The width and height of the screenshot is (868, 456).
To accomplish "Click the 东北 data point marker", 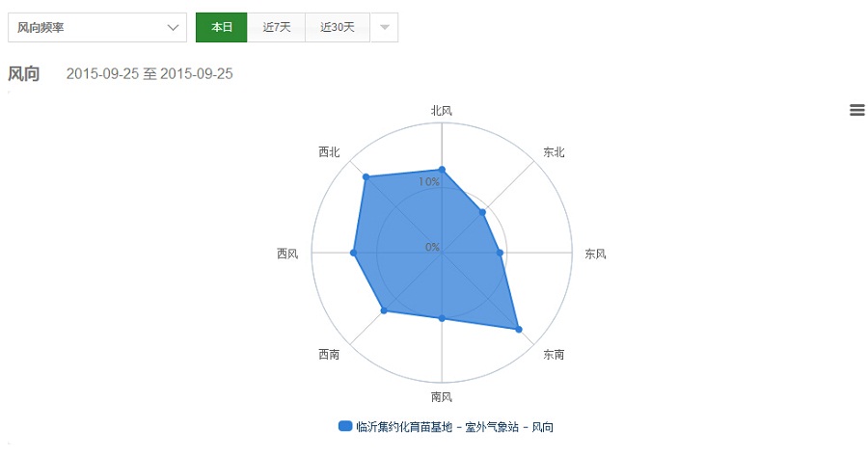I will click(482, 212).
